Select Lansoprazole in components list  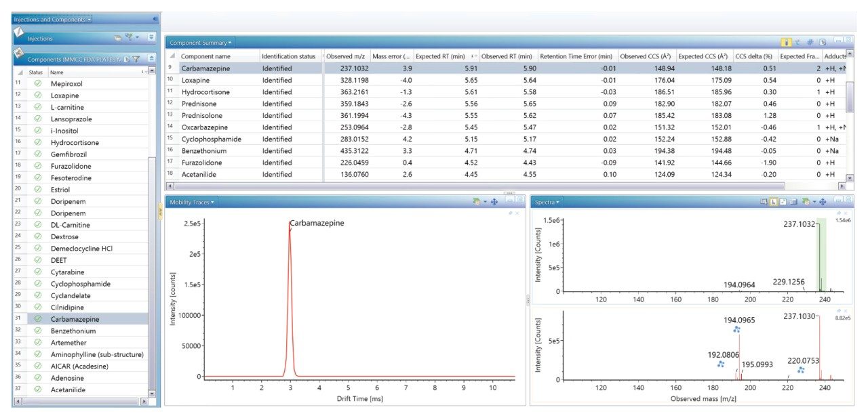coord(80,119)
